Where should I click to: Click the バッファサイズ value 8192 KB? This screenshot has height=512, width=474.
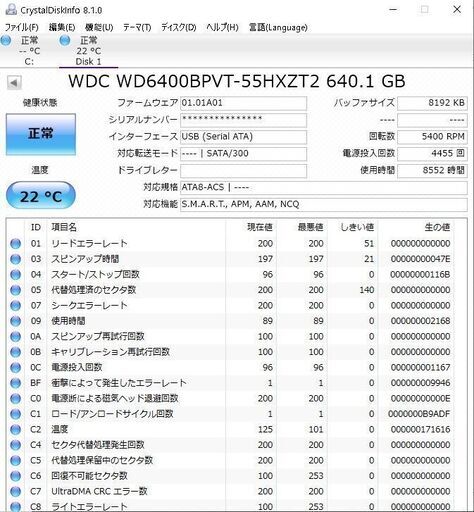pos(432,103)
